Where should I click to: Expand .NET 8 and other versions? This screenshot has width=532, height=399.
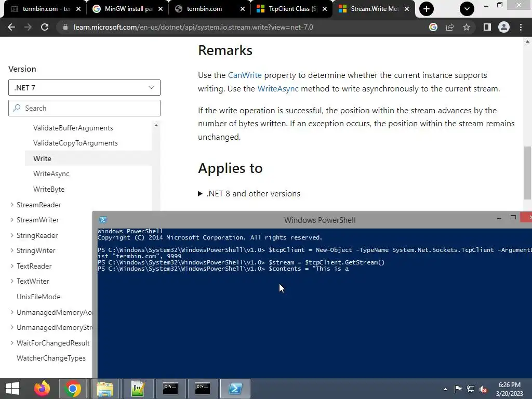pos(249,193)
